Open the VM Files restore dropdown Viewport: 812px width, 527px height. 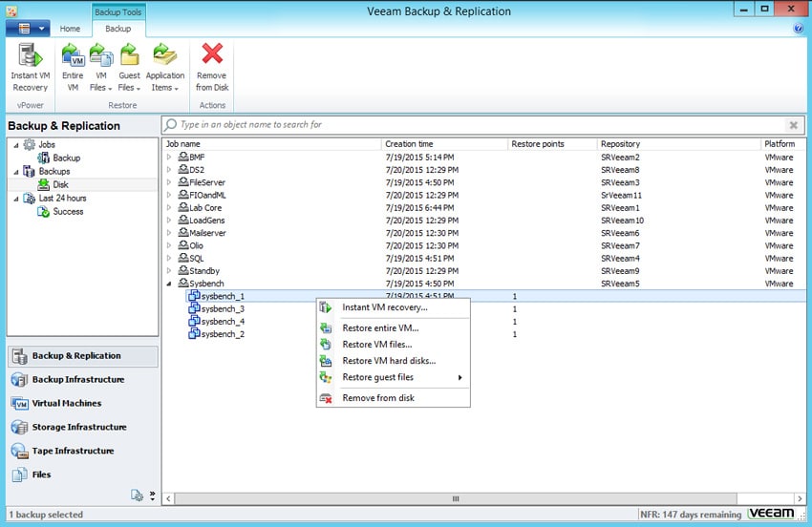101,68
